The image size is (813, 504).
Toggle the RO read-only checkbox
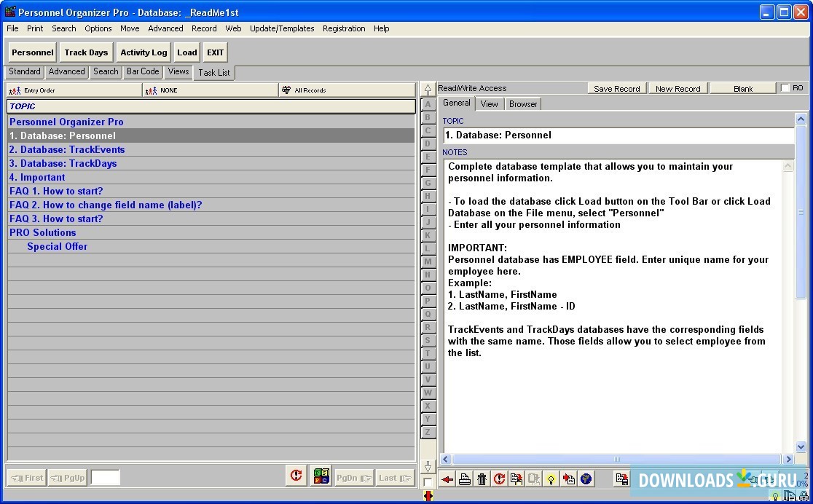point(785,88)
